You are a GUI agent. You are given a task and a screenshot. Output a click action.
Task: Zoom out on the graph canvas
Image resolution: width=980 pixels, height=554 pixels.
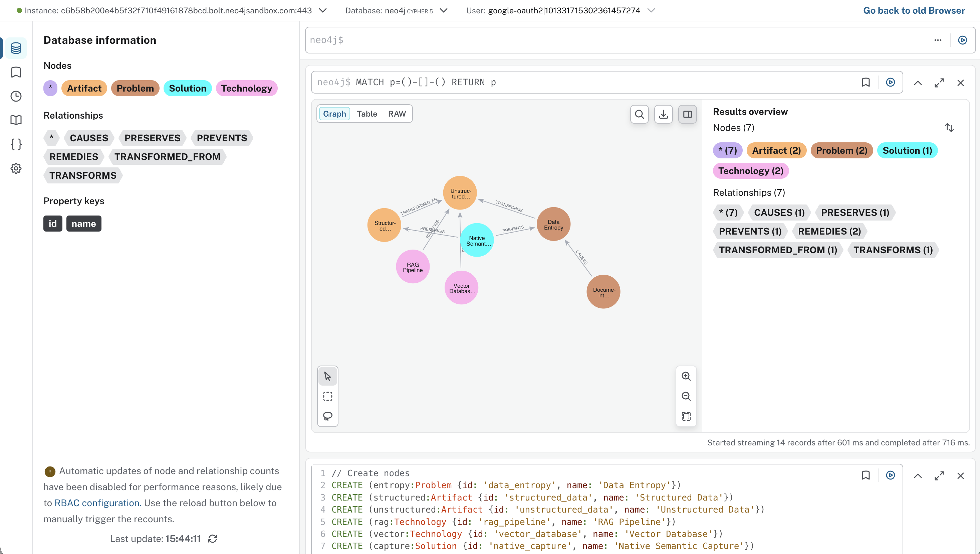(686, 396)
